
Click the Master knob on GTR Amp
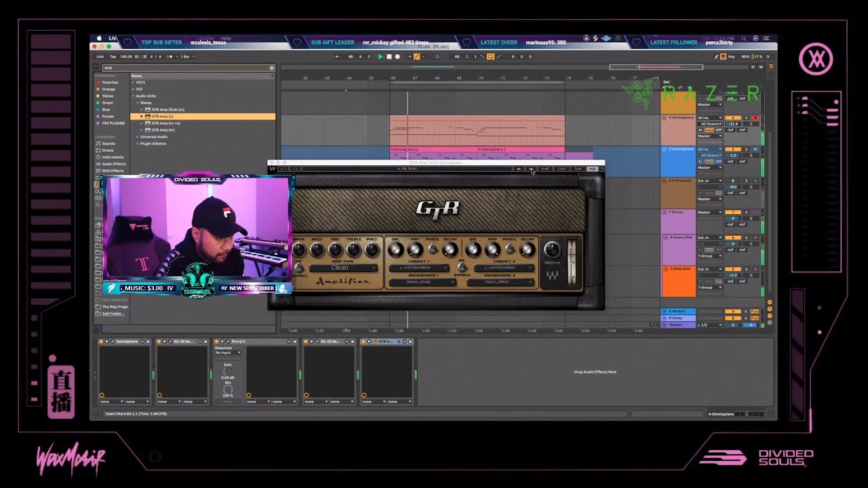point(551,249)
